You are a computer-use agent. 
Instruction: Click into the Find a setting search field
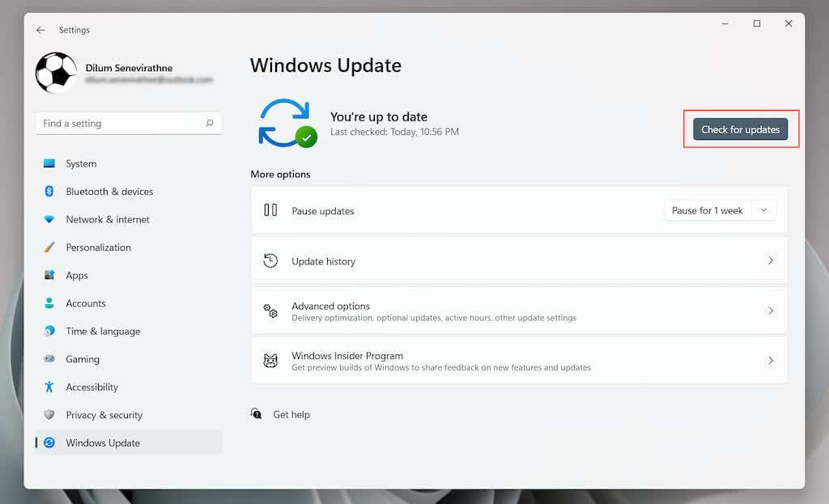129,123
